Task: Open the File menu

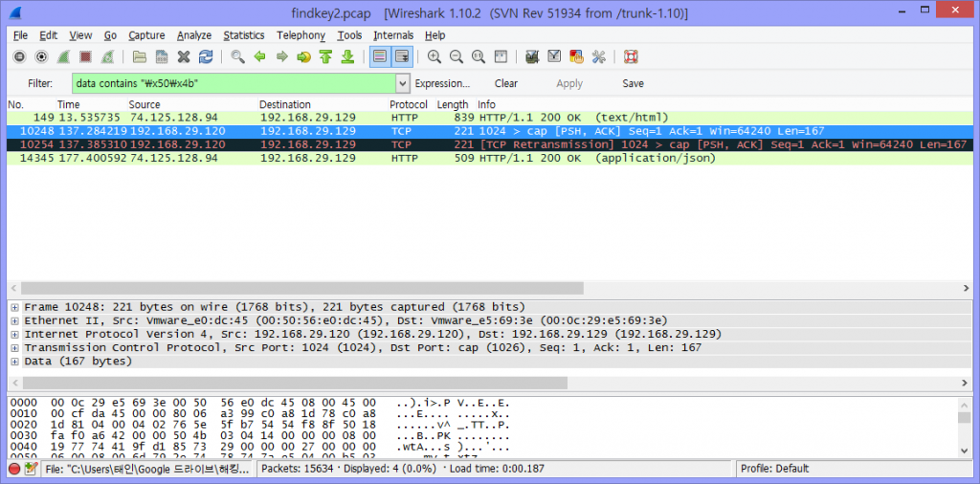Action: (21, 35)
